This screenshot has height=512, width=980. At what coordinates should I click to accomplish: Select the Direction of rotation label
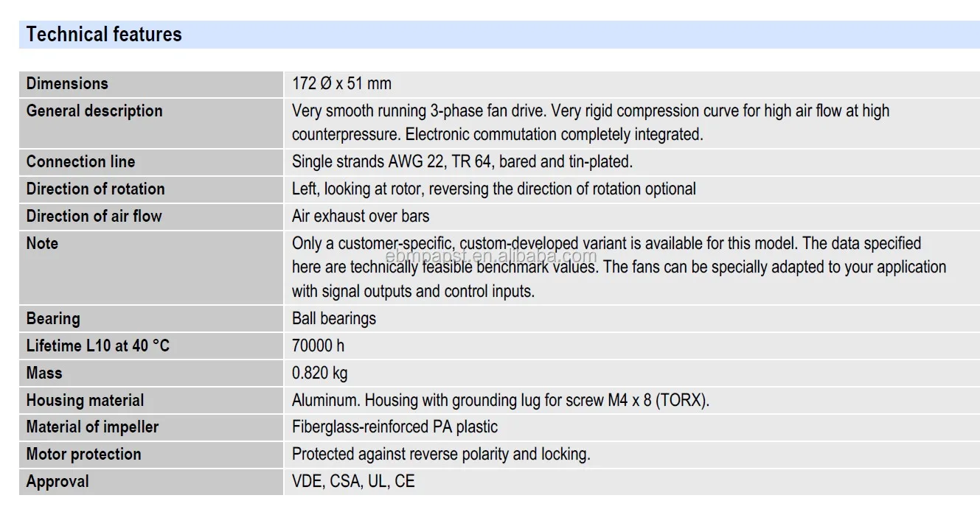(95, 189)
